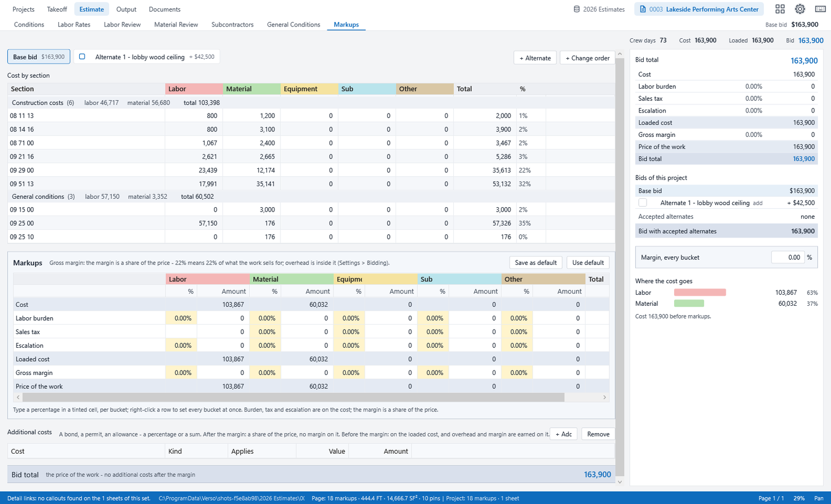The image size is (831, 504).
Task: Click the Markups table horizontal scrollbar thumb
Action: [x=294, y=398]
